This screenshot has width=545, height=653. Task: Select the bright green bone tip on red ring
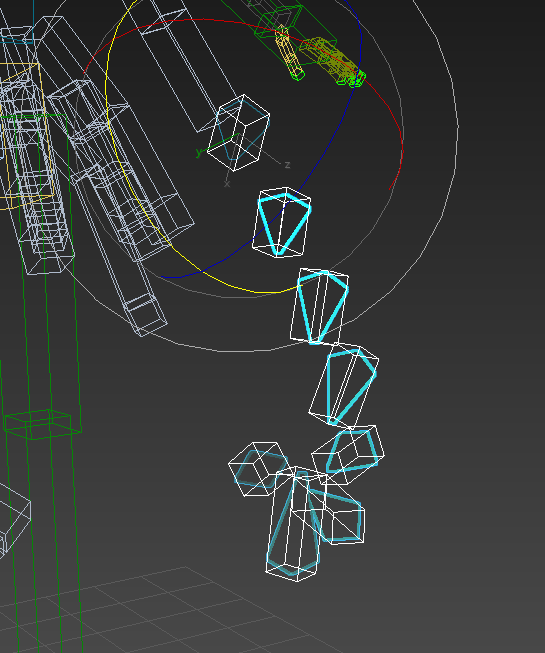357,79
